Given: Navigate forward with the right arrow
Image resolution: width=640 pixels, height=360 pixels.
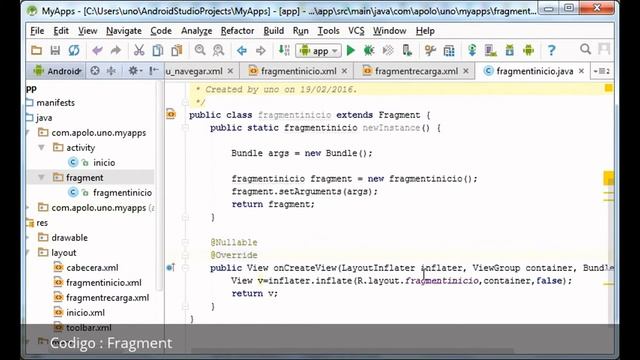Looking at the screenshot, I should (260, 50).
